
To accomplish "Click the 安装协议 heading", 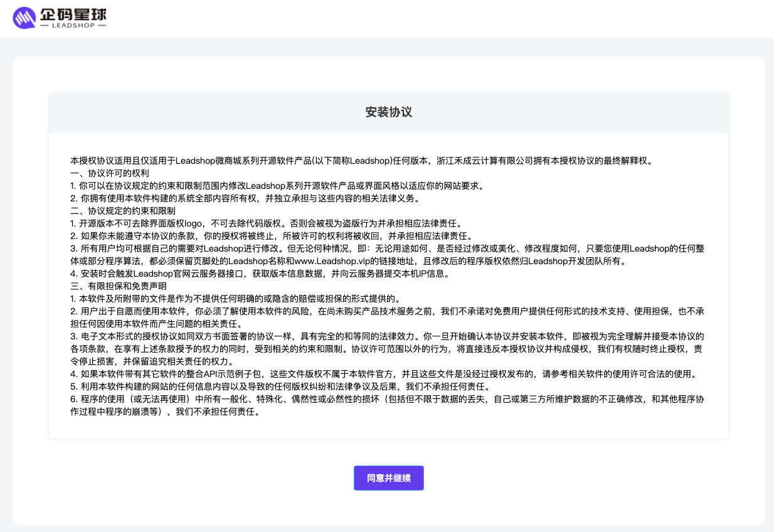I will 389,112.
